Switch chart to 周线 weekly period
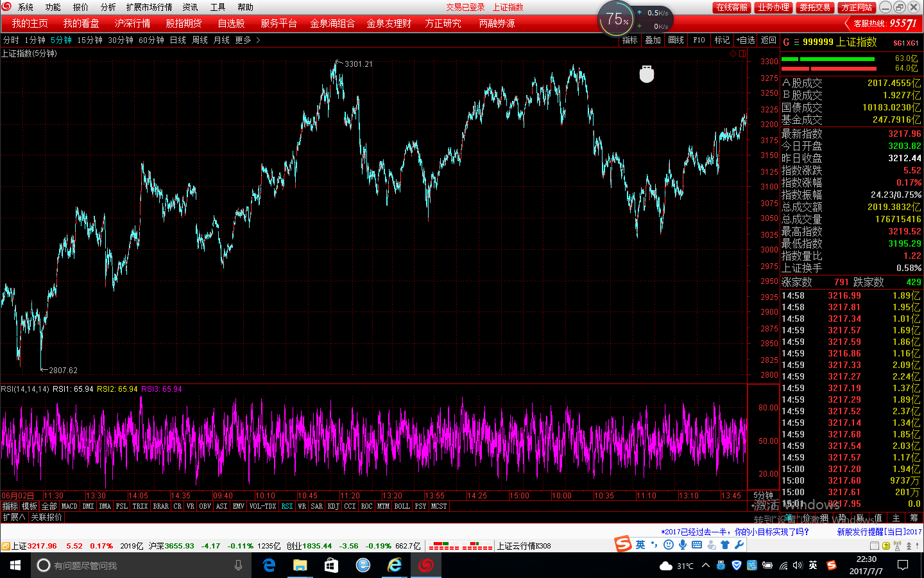This screenshot has width=924, height=578. [200, 40]
